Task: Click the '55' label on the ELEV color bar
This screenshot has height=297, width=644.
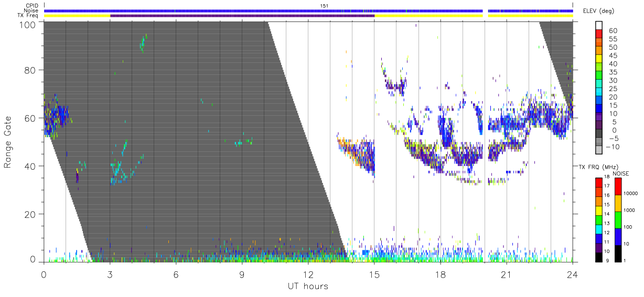Action: (x=613, y=39)
